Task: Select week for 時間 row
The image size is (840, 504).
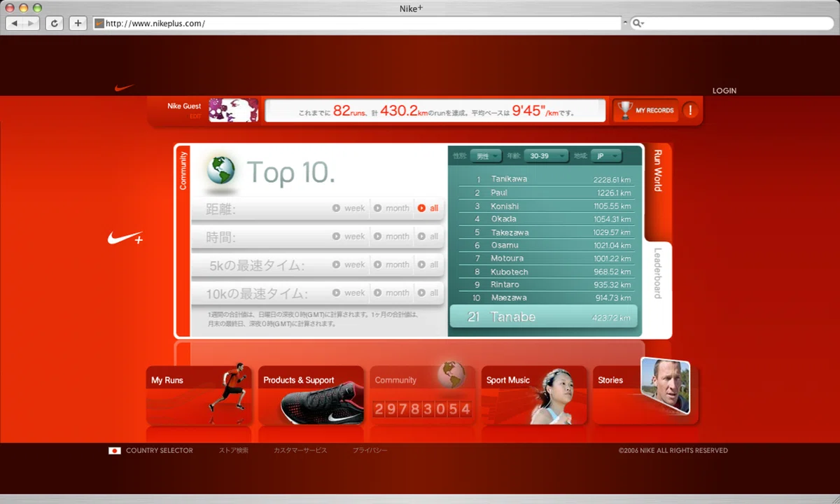Action: click(x=349, y=237)
